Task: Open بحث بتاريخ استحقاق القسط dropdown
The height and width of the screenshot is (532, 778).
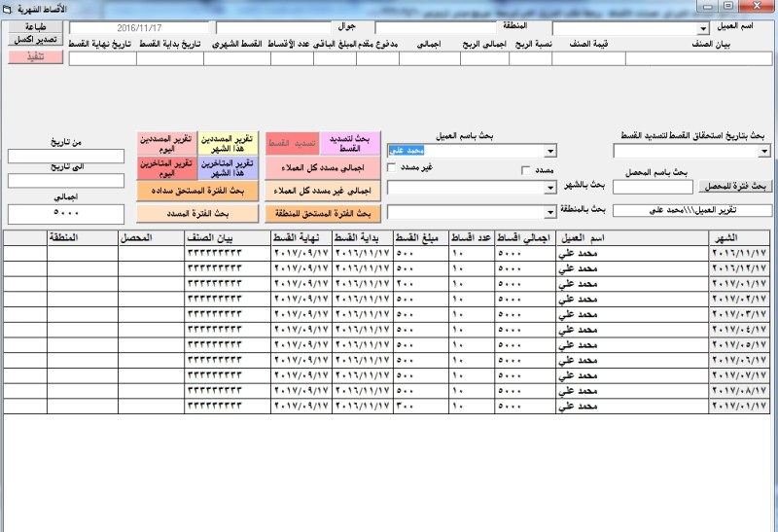Action: pyautogui.click(x=764, y=152)
